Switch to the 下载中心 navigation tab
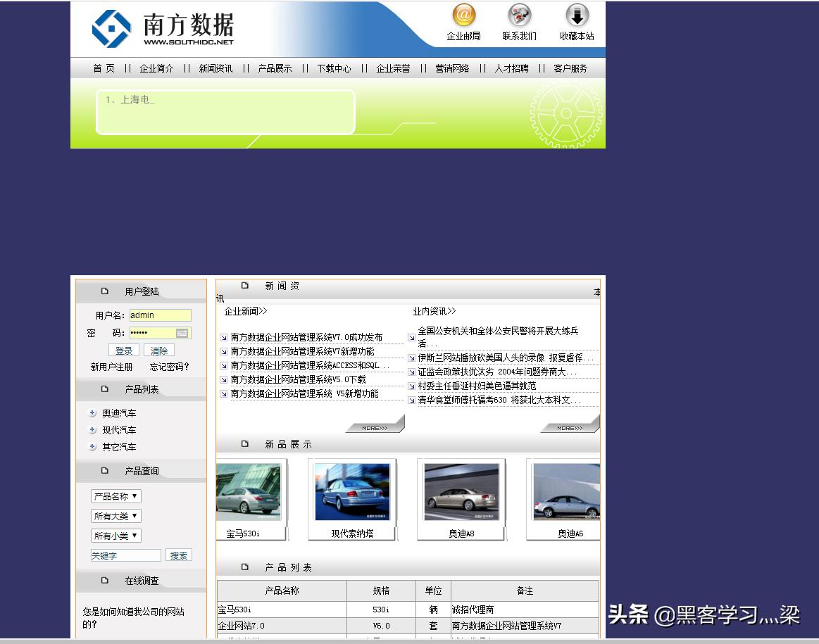 (333, 68)
